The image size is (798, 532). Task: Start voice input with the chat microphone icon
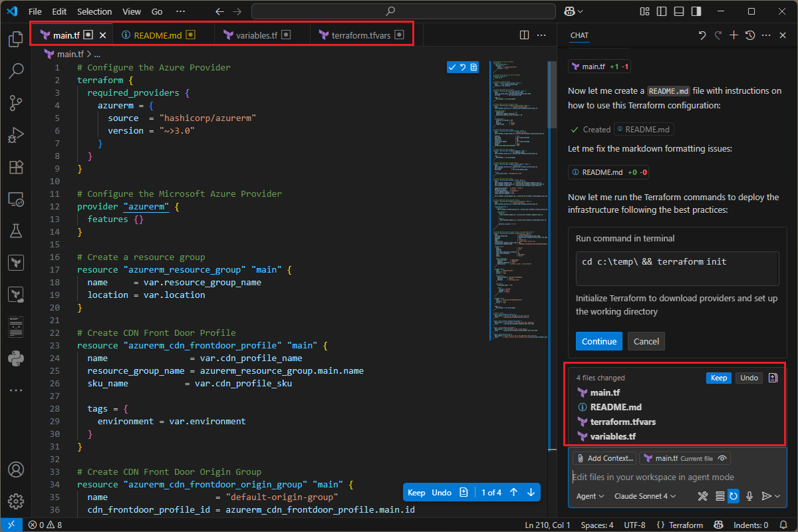point(749,495)
